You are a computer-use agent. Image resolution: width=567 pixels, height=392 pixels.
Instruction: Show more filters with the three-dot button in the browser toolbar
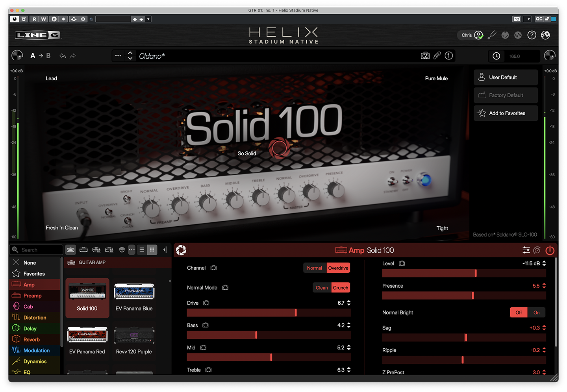pos(132,250)
